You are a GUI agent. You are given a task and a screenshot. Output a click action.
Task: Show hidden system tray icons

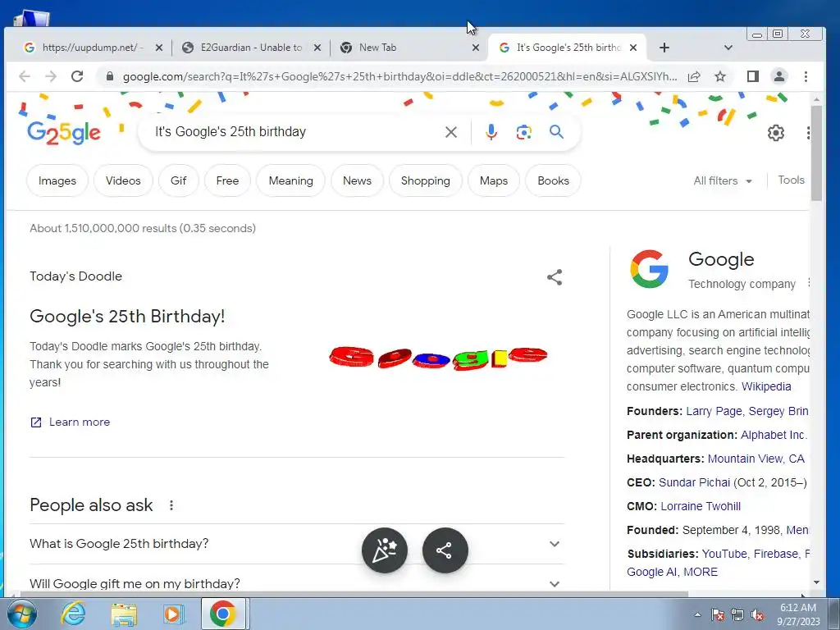tap(697, 614)
